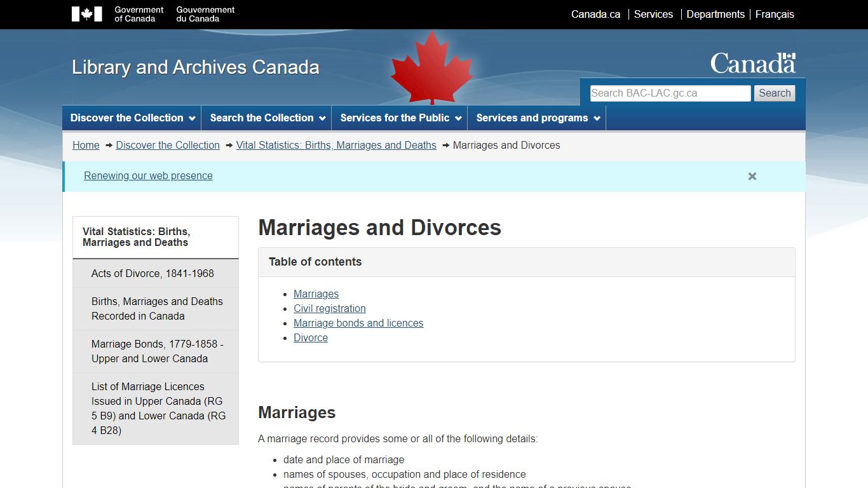Screen dimensions: 868x488
Task: Open Discover the Collection breadcrumb link
Action: tap(168, 146)
